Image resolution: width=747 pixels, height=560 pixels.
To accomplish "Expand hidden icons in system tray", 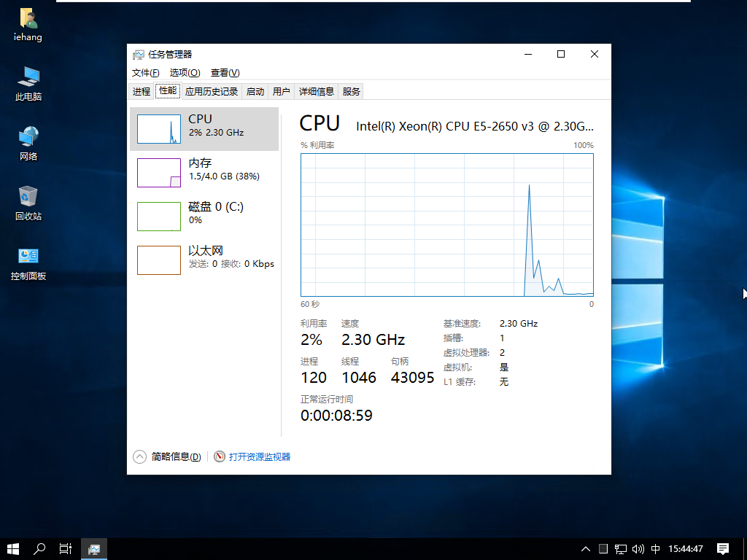I will 586,549.
